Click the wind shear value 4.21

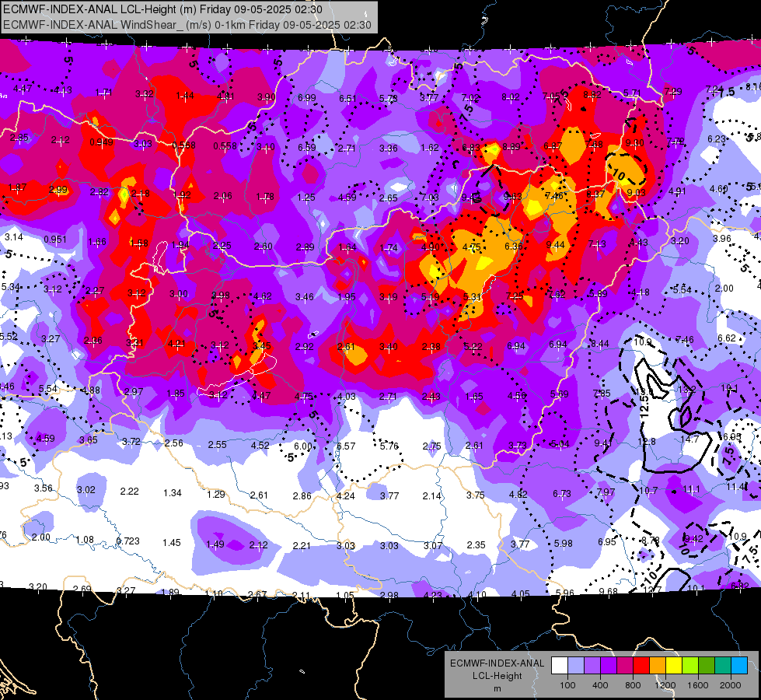point(176,344)
